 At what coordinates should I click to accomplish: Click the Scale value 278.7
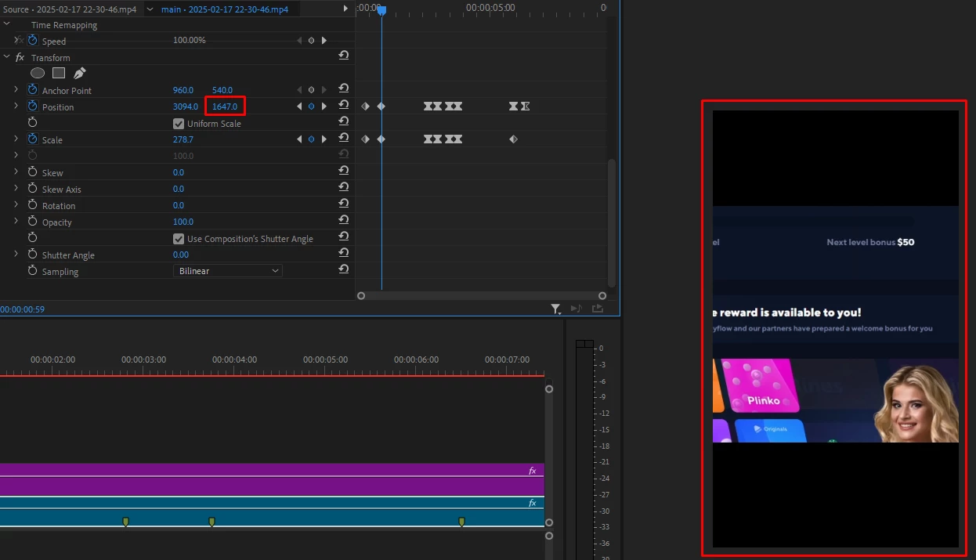[183, 139]
